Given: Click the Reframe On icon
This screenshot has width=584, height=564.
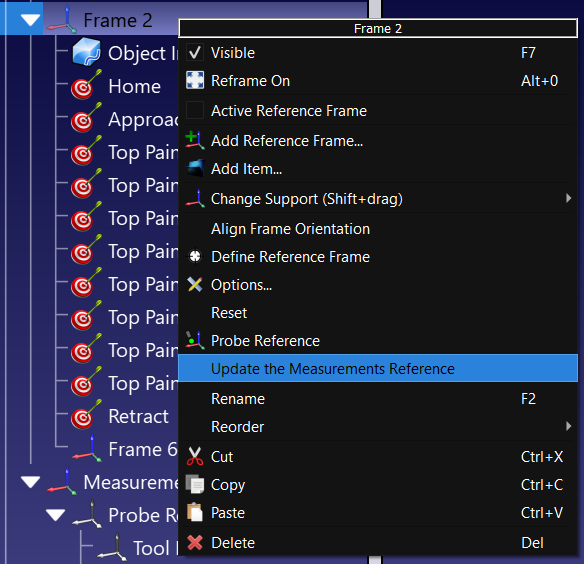Looking at the screenshot, I should 195,80.
